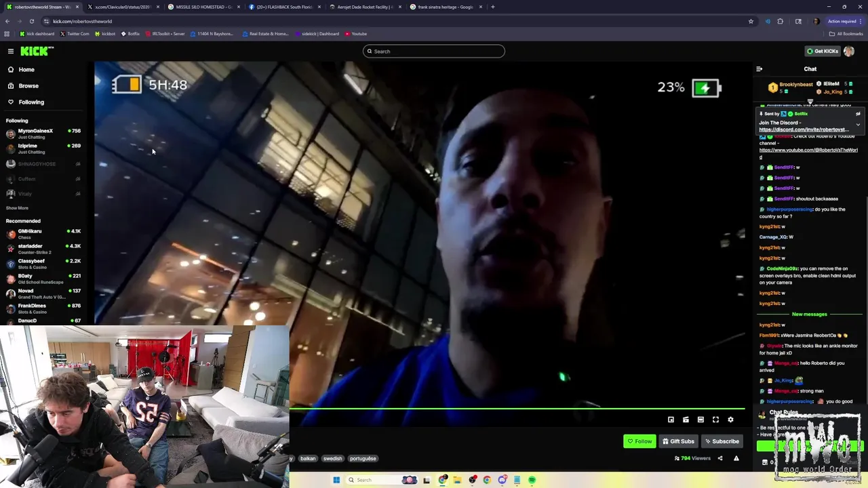Click the Kick search field
868x488 pixels.
pos(434,51)
